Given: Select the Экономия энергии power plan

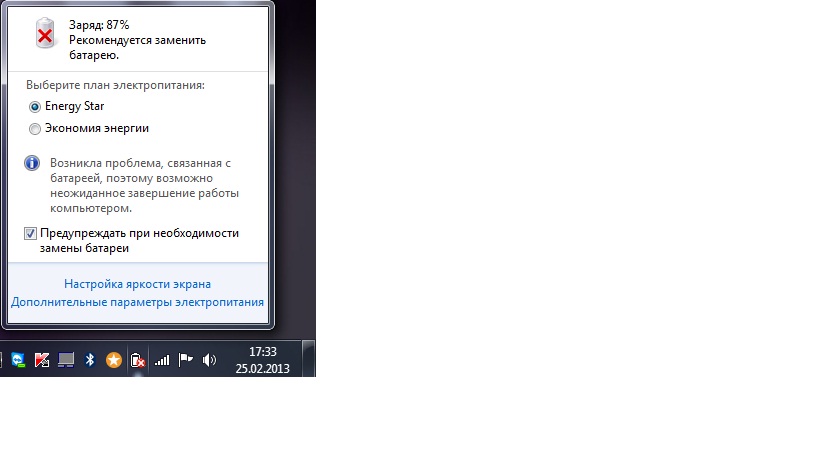Looking at the screenshot, I should click(35, 128).
